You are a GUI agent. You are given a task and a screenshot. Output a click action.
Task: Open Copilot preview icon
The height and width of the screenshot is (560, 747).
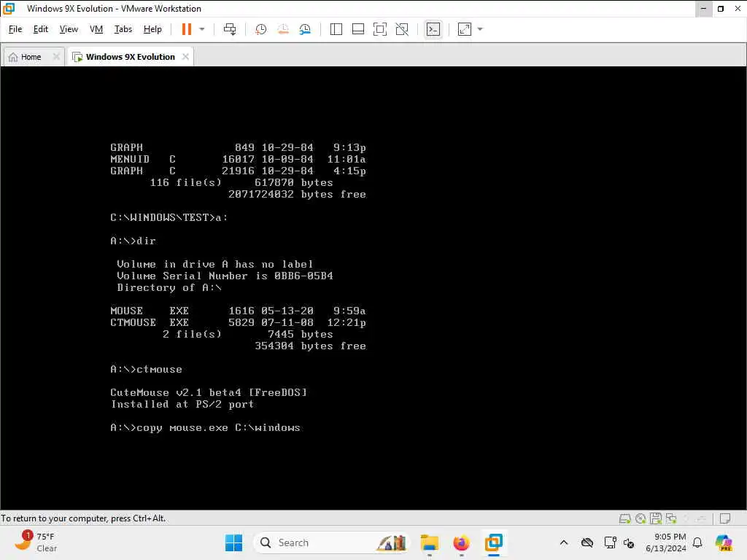(x=724, y=542)
